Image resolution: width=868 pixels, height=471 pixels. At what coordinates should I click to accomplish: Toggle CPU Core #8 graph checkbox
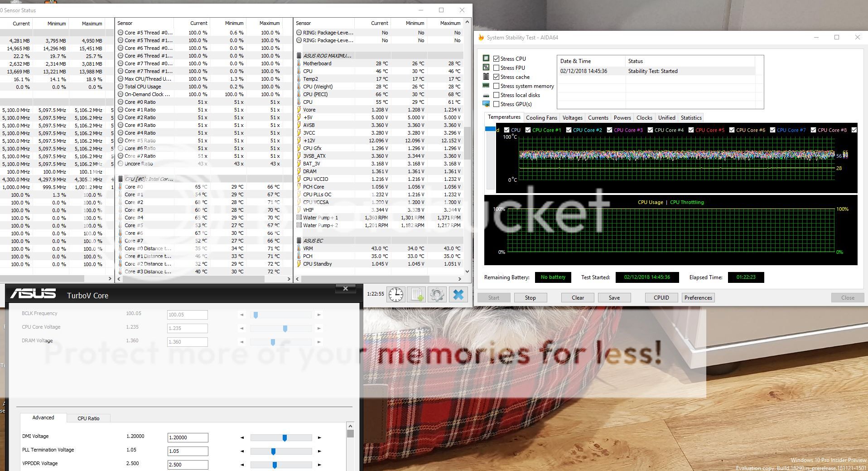813,130
